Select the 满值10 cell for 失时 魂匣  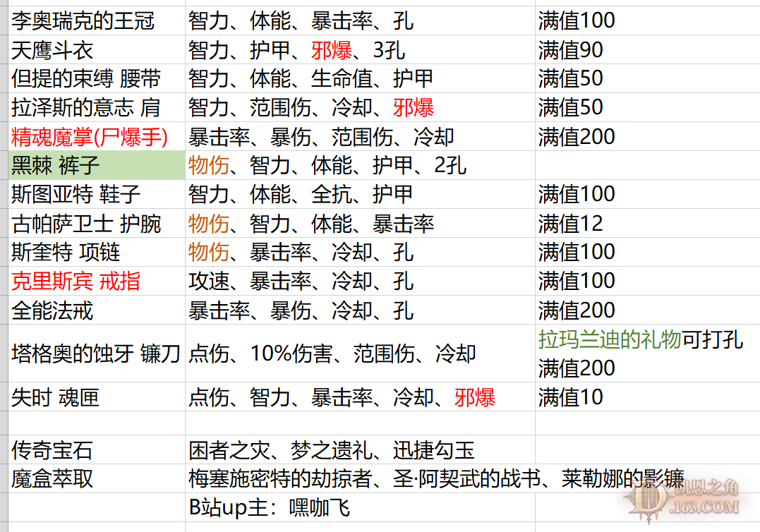571,397
